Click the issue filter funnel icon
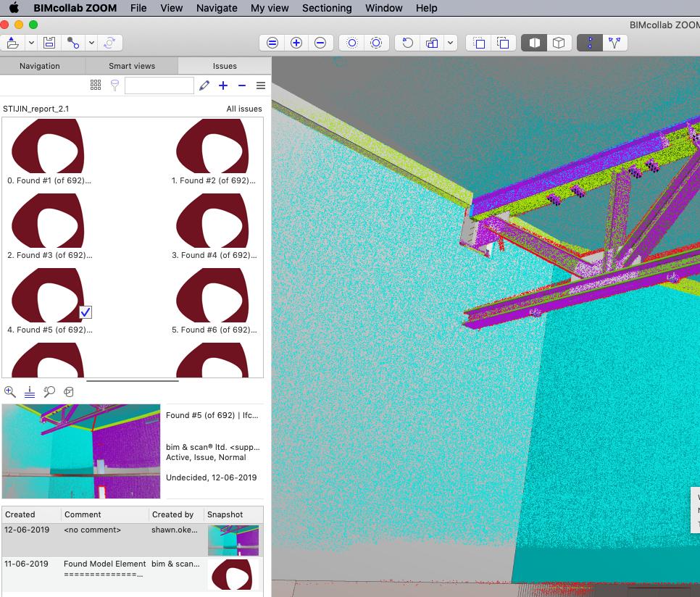700x597 pixels. tap(114, 85)
